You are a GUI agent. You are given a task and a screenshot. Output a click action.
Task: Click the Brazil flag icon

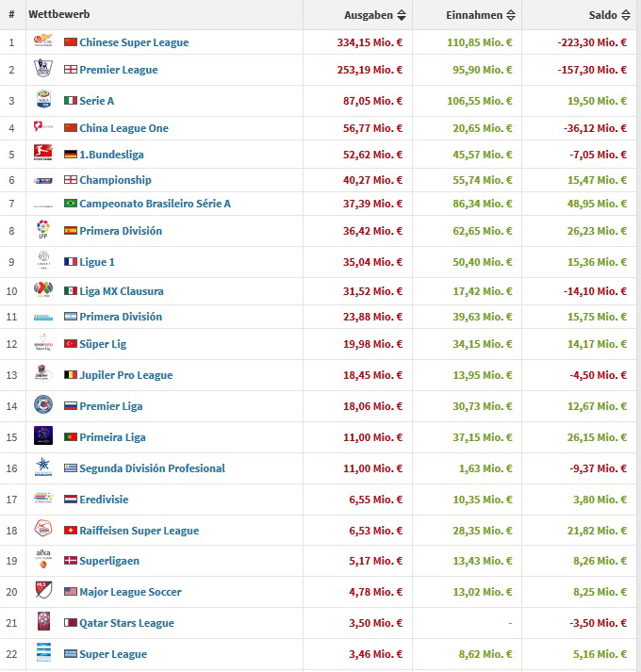point(71,204)
